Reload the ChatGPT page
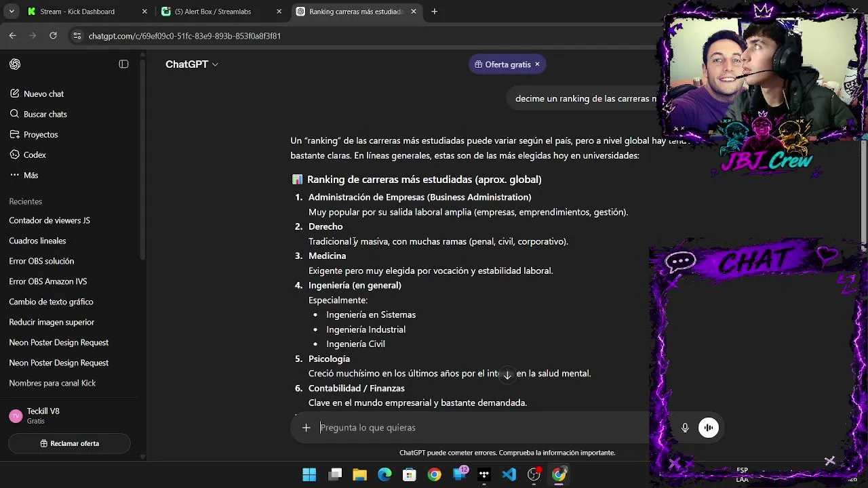The height and width of the screenshot is (488, 868). [x=53, y=36]
